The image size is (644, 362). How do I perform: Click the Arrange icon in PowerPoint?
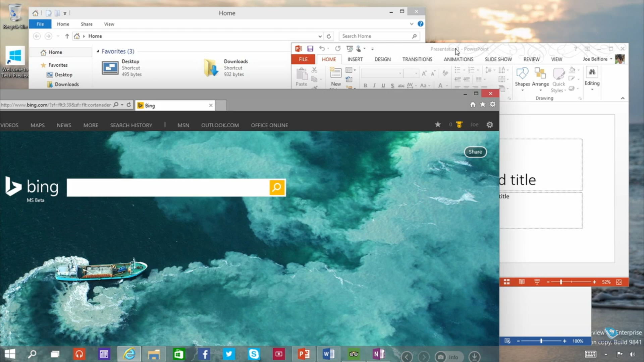click(540, 79)
